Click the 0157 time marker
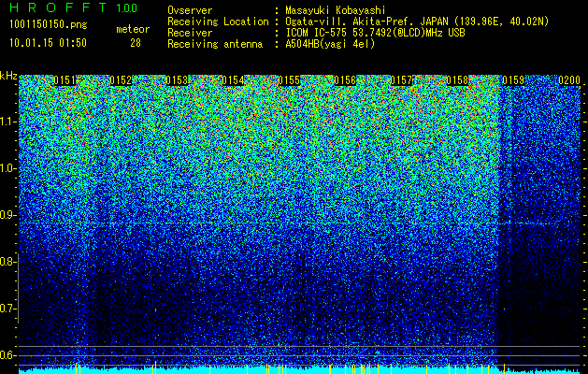 coord(401,80)
